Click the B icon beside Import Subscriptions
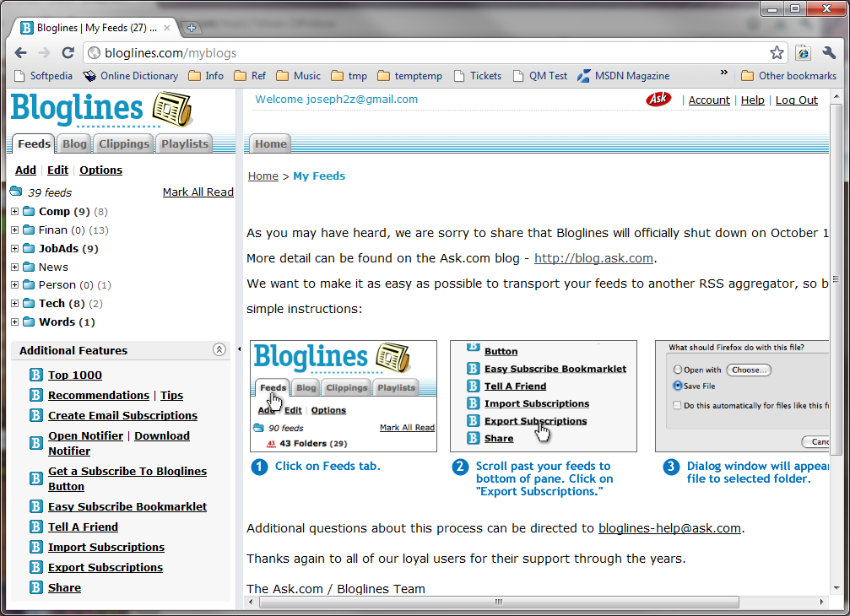The height and width of the screenshot is (616, 850). pyautogui.click(x=35, y=547)
